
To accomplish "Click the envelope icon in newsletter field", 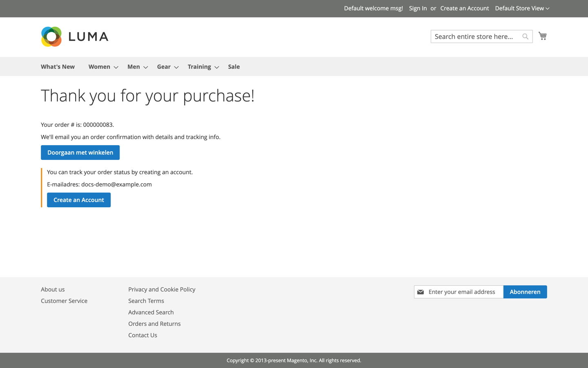I will click(x=421, y=292).
